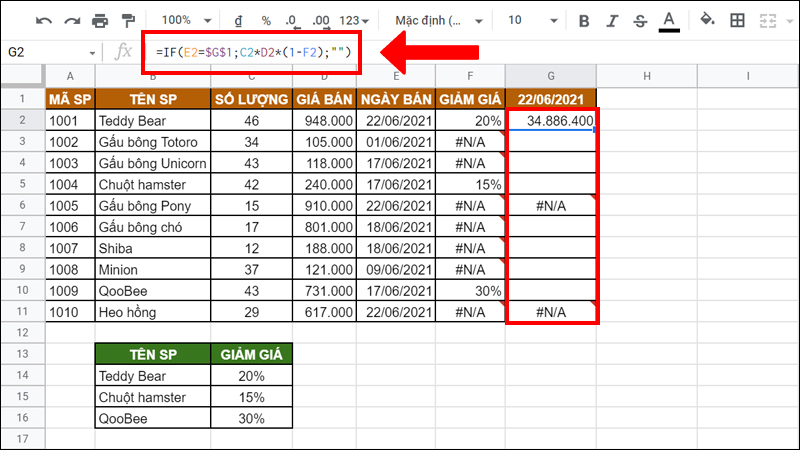Click the QooBee cell in row 10
Viewport: 800px width, 450px height.
pos(153,291)
